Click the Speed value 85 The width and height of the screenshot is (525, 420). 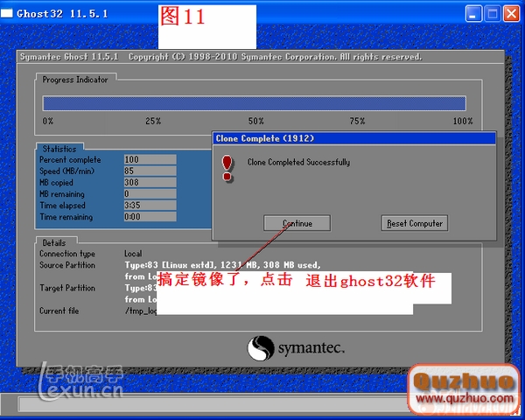(150, 171)
